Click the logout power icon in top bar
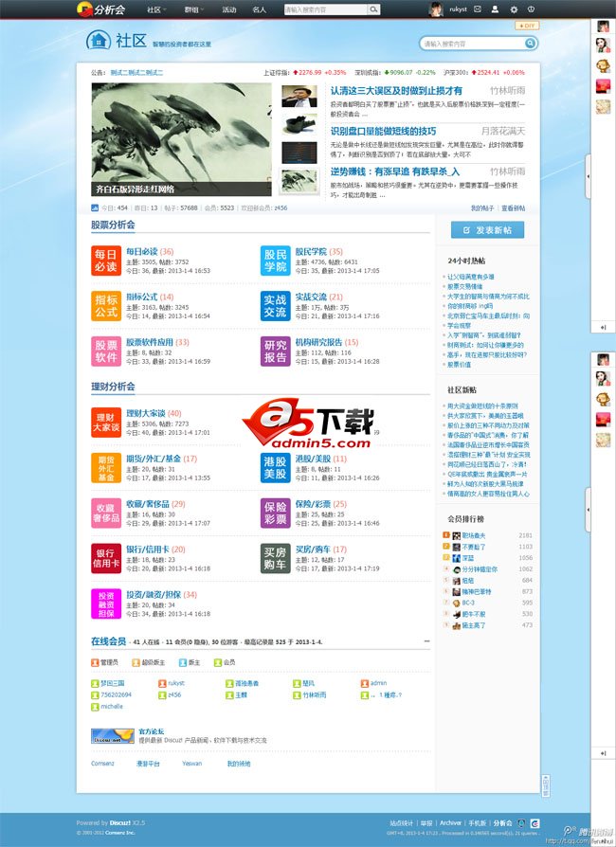This screenshot has height=847, width=616. pyautogui.click(x=531, y=9)
